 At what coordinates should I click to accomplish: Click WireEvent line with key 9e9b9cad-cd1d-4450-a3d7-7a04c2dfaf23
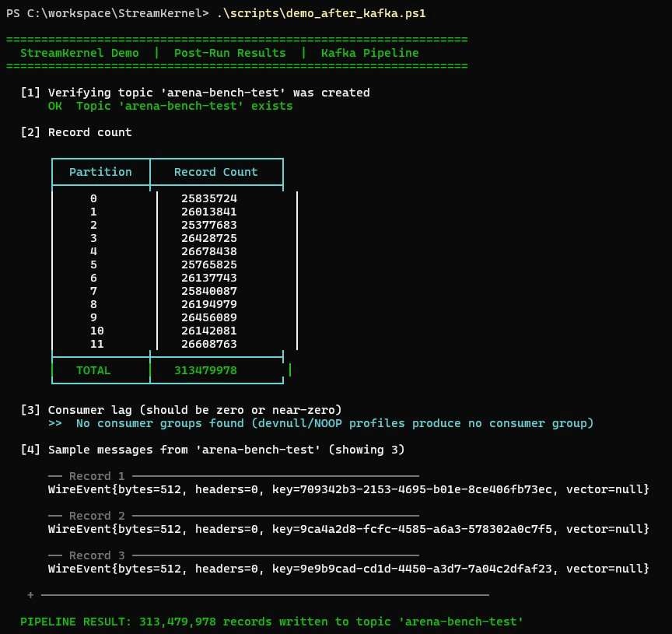point(349,569)
